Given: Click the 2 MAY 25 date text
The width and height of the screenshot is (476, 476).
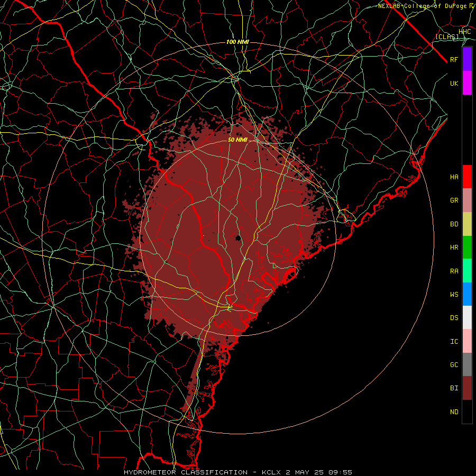Looking at the screenshot, I should point(306,472).
